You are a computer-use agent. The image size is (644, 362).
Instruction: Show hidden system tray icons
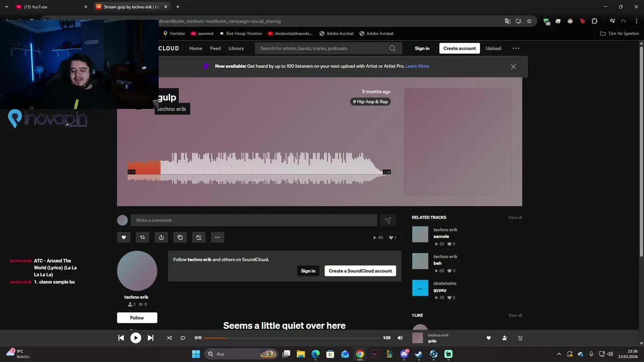pos(558,354)
